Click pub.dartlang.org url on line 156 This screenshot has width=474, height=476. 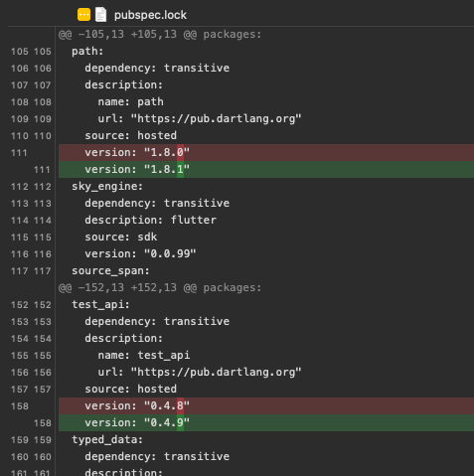[x=216, y=372]
